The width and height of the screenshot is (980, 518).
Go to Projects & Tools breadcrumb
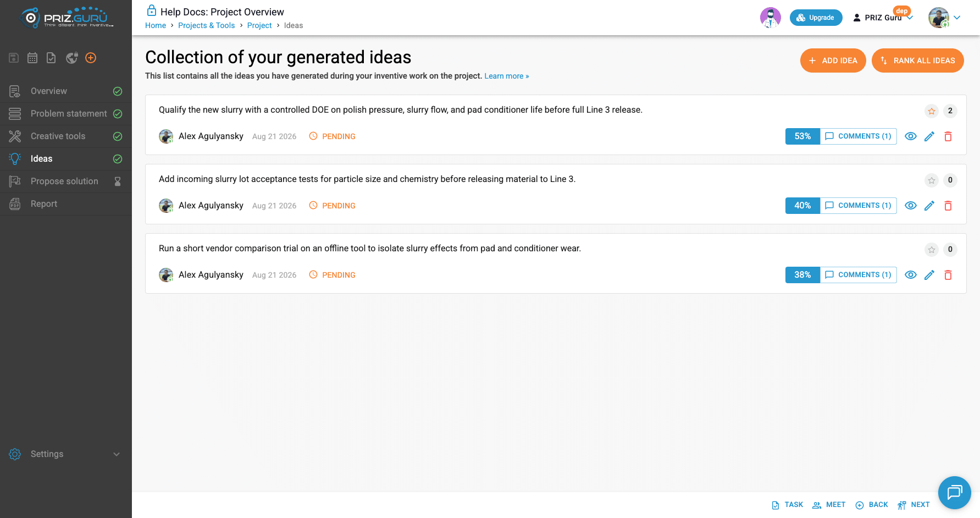pyautogui.click(x=207, y=26)
